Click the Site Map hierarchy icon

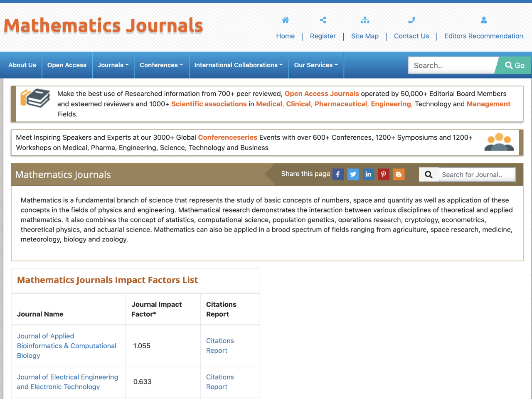pos(365,20)
